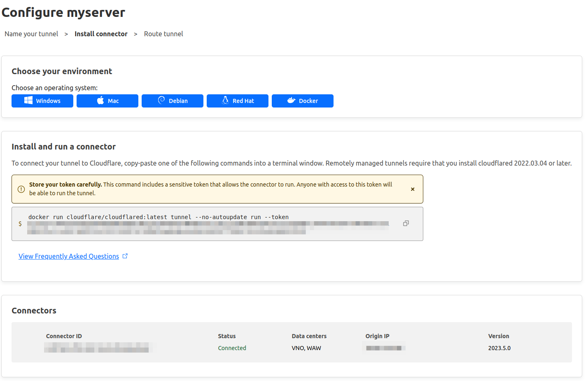Select Debian as the operating system
Viewport: 588px width, 381px height.
click(x=172, y=101)
